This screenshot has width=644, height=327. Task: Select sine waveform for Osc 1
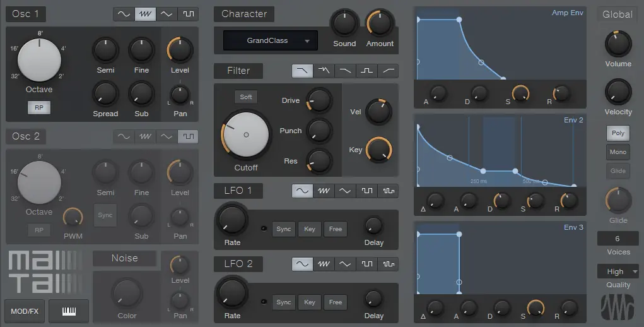point(124,14)
